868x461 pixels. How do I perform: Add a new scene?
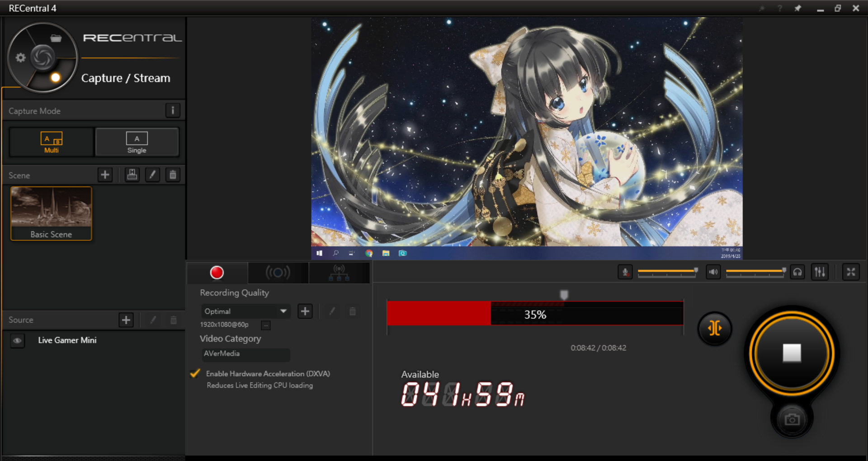pos(105,175)
